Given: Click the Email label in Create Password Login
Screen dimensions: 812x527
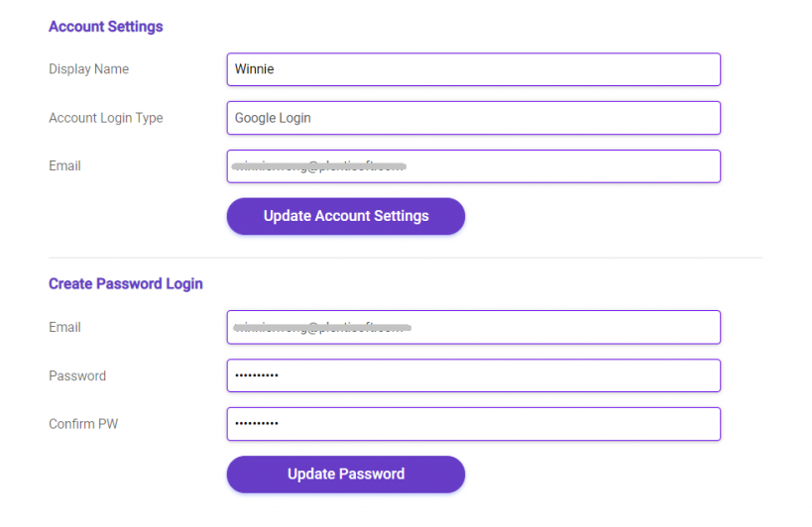Looking at the screenshot, I should tap(64, 327).
